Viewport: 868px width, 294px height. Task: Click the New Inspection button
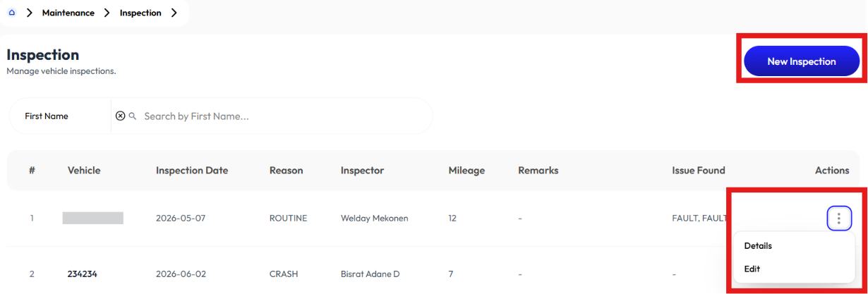click(x=802, y=61)
